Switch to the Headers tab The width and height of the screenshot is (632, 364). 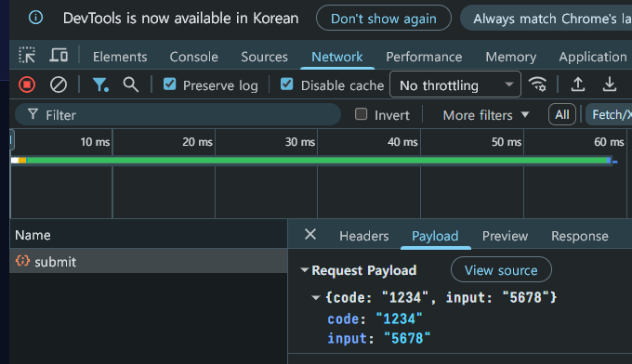(364, 236)
